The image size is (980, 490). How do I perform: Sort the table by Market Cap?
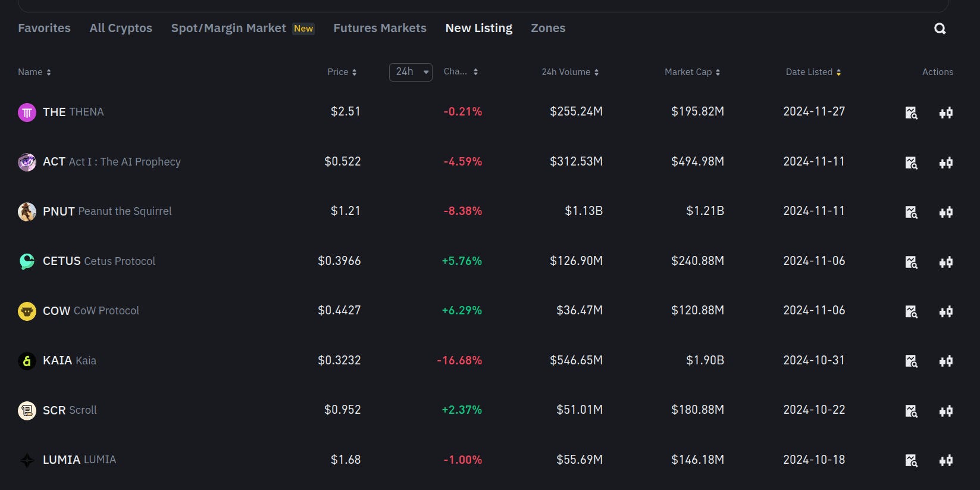(692, 72)
